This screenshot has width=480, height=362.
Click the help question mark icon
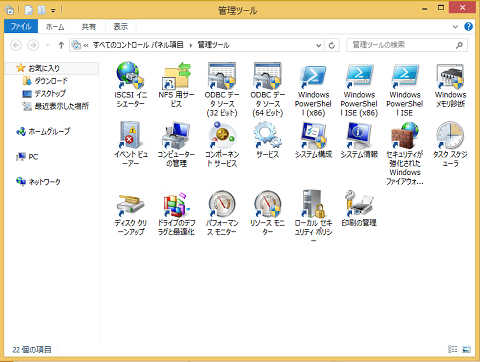coord(468,26)
